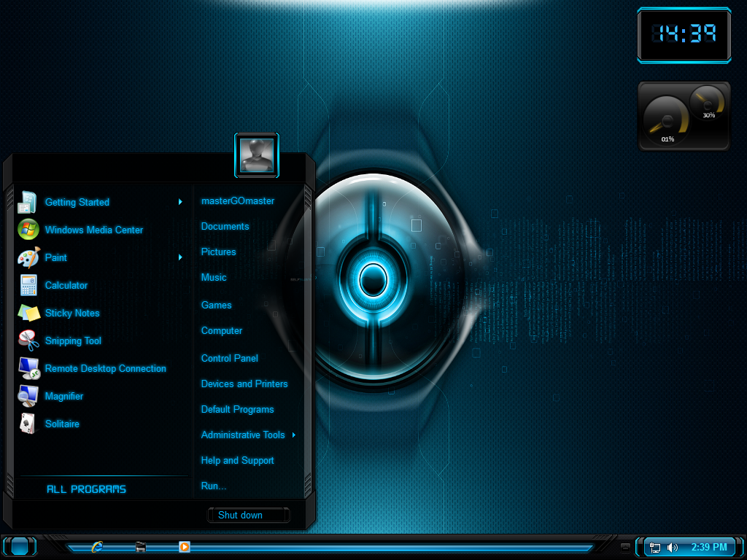Start the Snipping Tool scissors icon
Image resolution: width=747 pixels, height=560 pixels.
tap(28, 341)
